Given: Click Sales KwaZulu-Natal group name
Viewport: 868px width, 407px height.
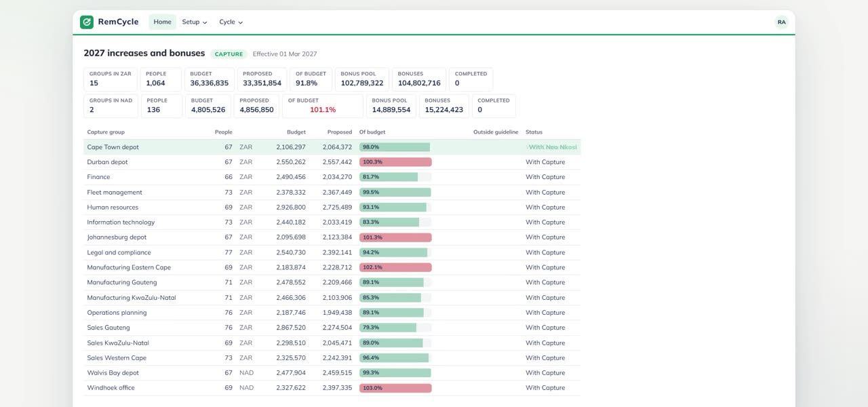Looking at the screenshot, I should (x=118, y=343).
